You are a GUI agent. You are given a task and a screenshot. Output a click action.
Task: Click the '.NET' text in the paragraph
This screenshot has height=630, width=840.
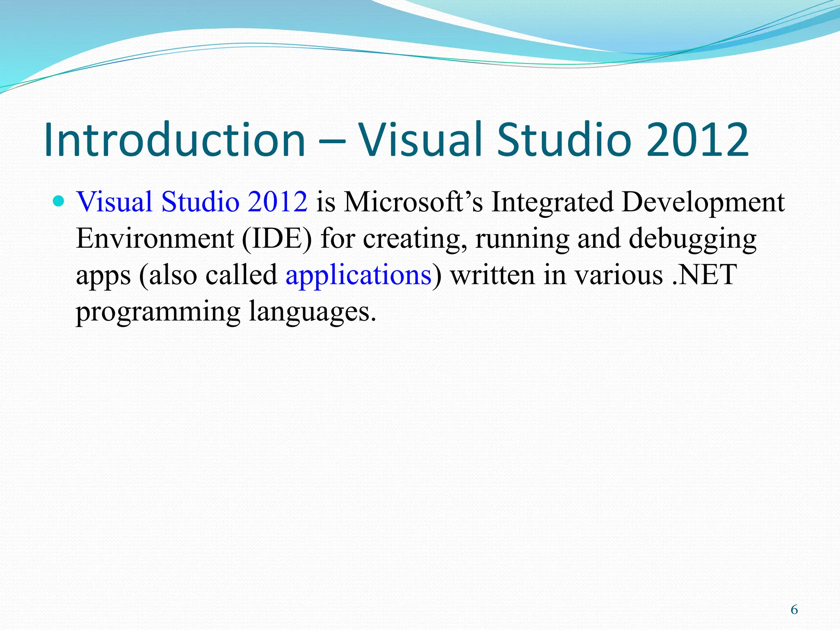pyautogui.click(x=704, y=275)
